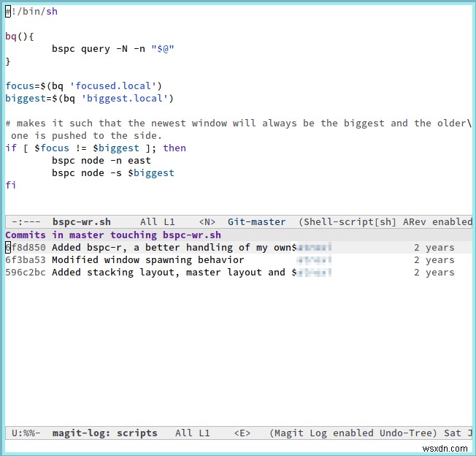Click the biggest=$(bq 'biggest.local') line
This screenshot has height=456, width=476.
[x=89, y=99]
